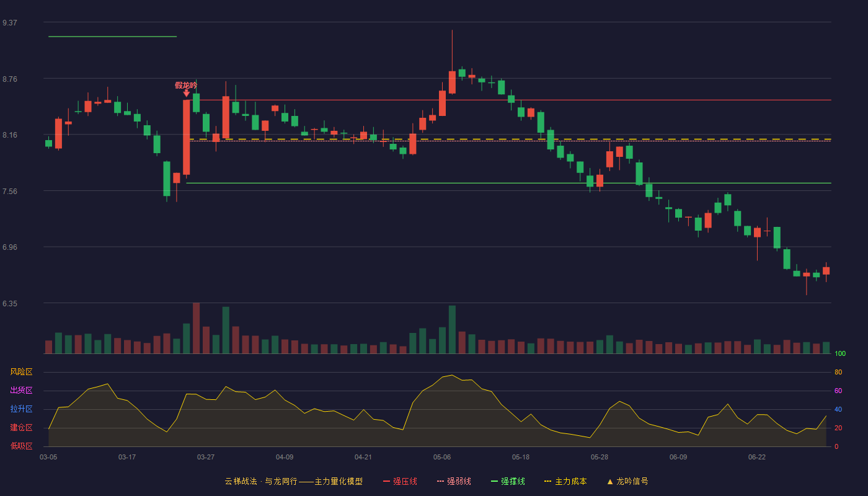Toggle the 强压线 legend entry
This screenshot has height=496, width=868.
click(x=400, y=481)
